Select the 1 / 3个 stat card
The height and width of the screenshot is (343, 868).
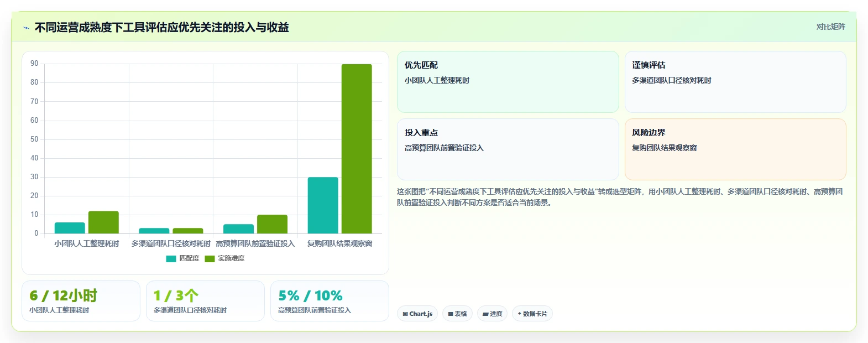[205, 301]
